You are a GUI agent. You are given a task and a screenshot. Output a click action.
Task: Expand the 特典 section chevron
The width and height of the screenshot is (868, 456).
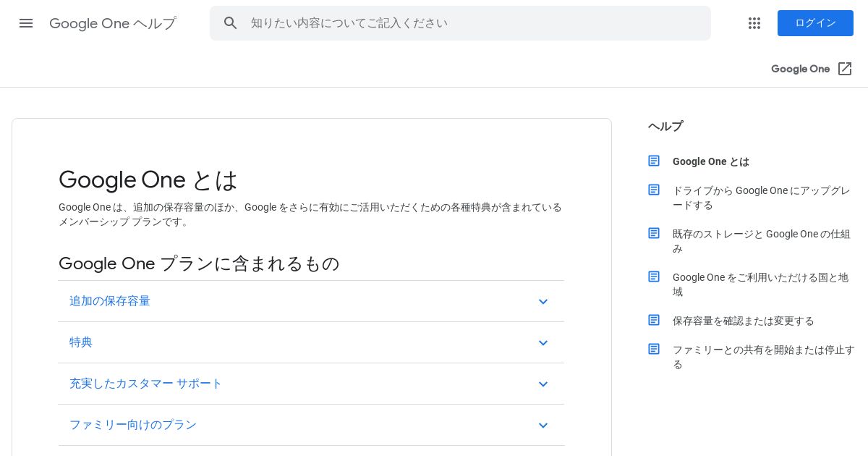pyautogui.click(x=543, y=343)
